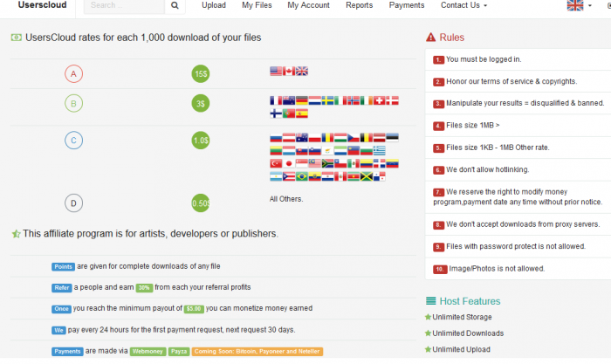Image resolution: width=611 pixels, height=364 pixels.
Task: Click the Japan flag in tier C
Action: pyautogui.click(x=289, y=163)
